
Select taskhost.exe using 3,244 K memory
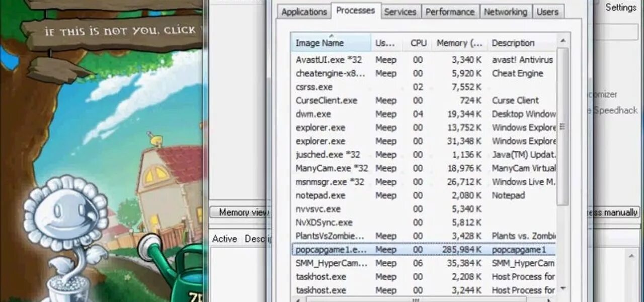click(424, 290)
